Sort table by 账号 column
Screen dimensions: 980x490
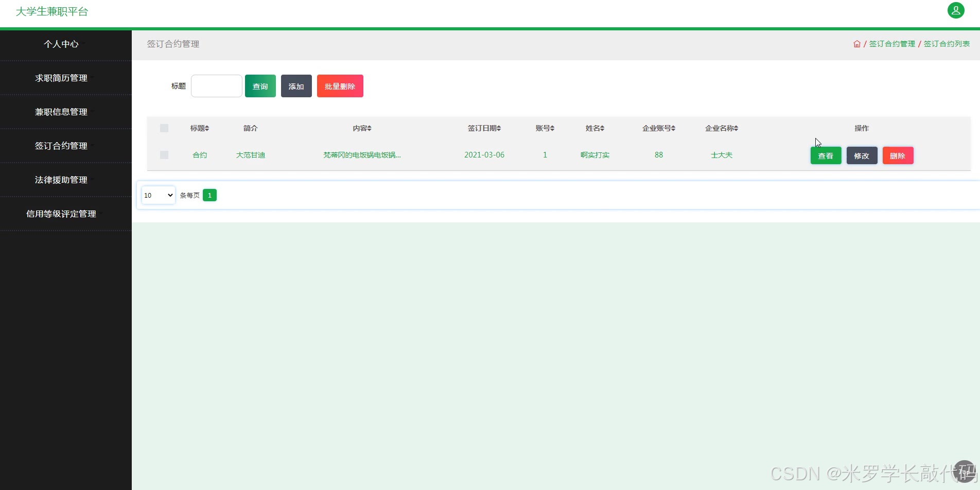545,128
